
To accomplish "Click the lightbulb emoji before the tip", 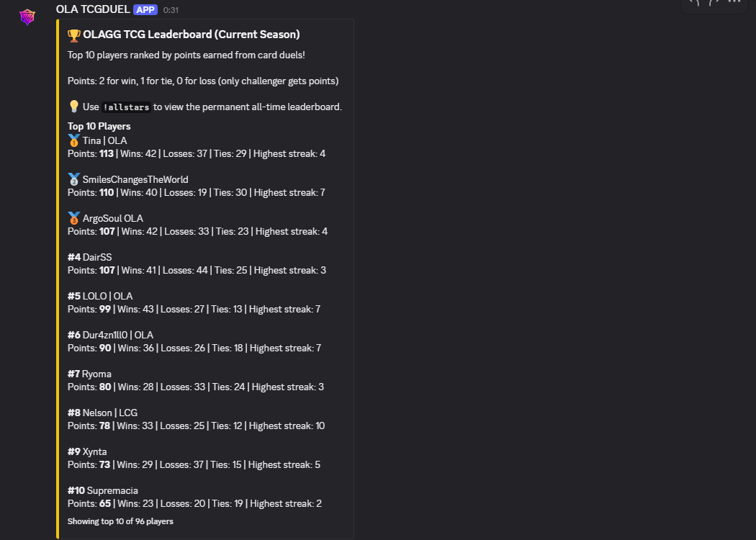I will pyautogui.click(x=73, y=107).
